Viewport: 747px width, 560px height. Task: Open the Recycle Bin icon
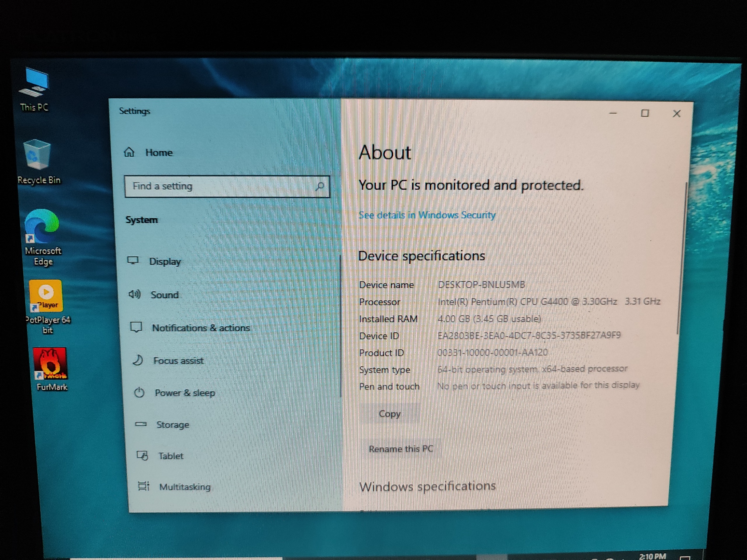click(37, 155)
